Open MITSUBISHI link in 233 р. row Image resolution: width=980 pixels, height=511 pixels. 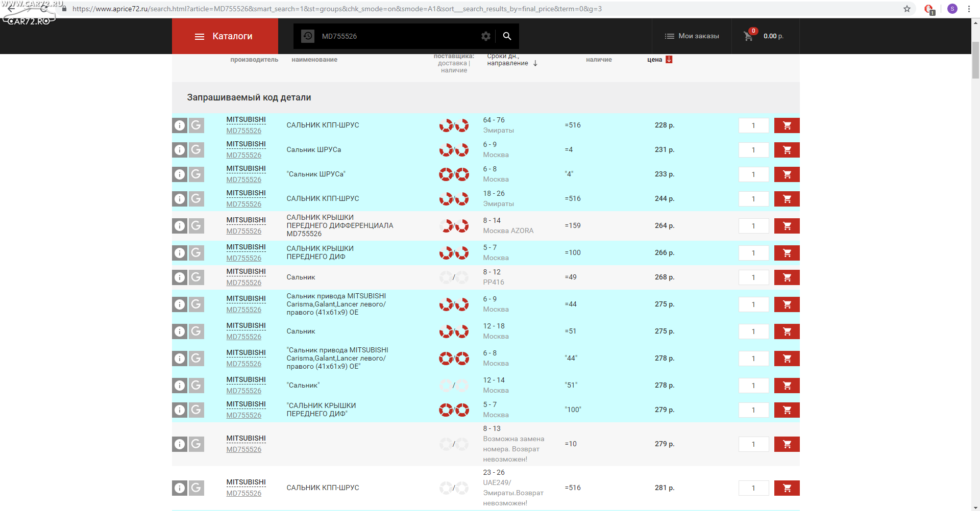click(x=246, y=169)
